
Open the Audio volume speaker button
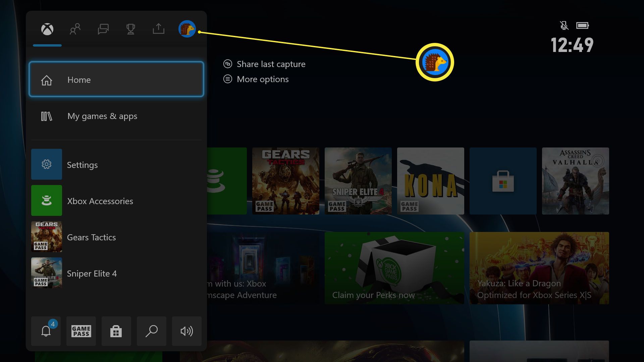pos(187,331)
